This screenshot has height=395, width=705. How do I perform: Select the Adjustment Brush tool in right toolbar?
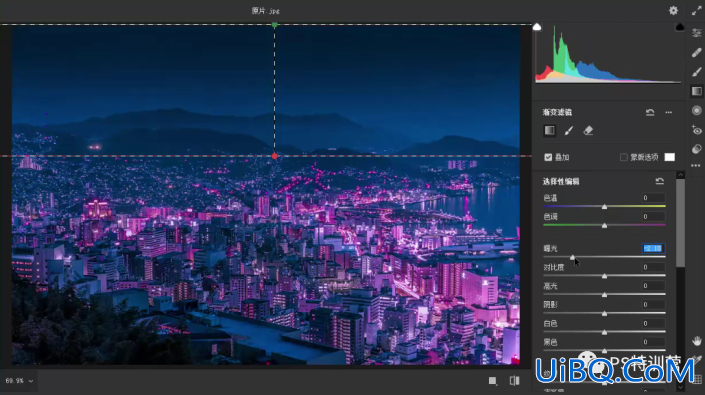[x=696, y=72]
